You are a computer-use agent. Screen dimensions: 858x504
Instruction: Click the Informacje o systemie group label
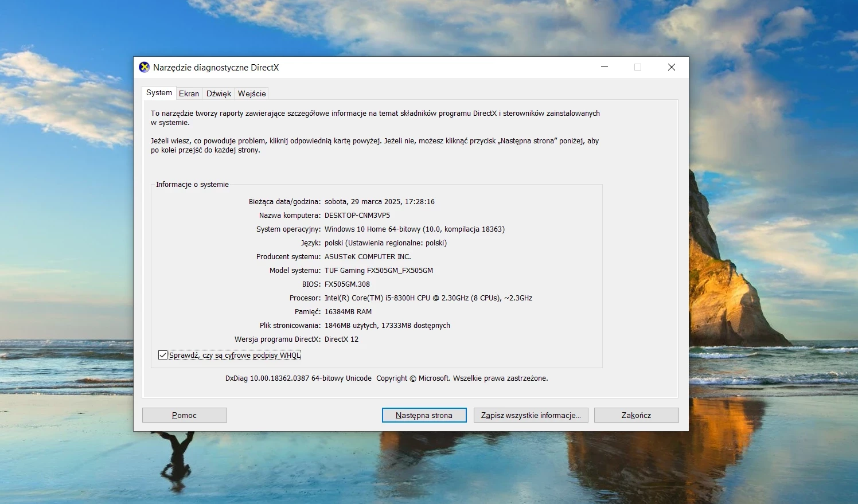(x=192, y=185)
